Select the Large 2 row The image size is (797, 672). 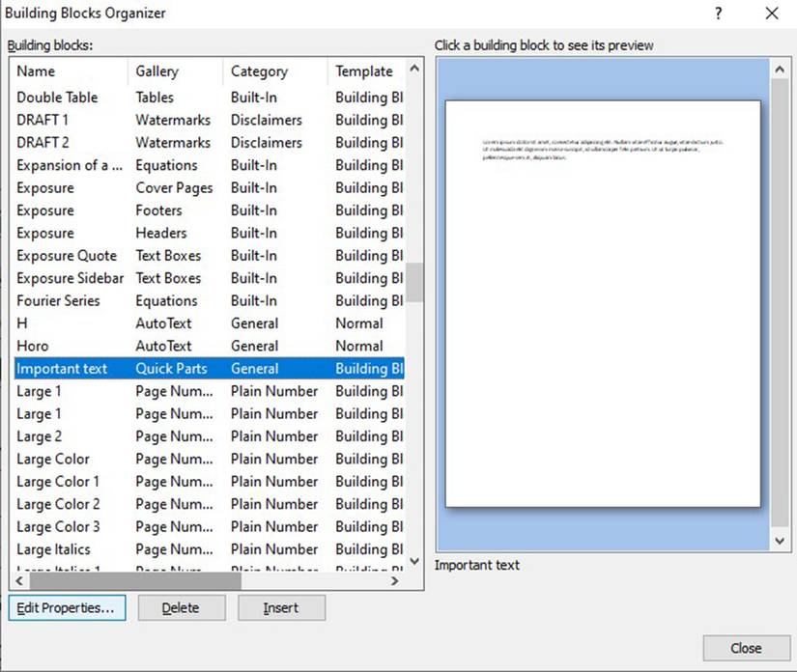click(x=210, y=436)
